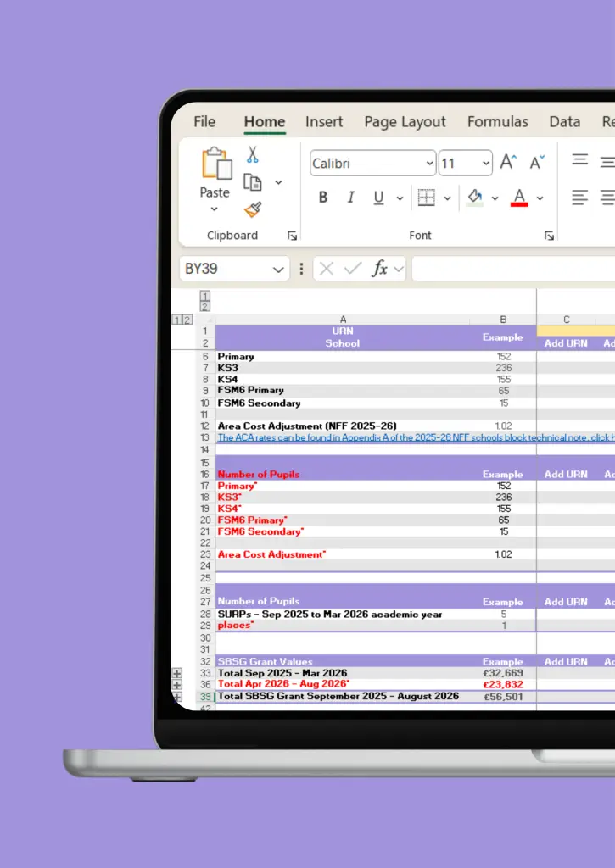Open the Clipboard dialog launcher

pos(292,236)
